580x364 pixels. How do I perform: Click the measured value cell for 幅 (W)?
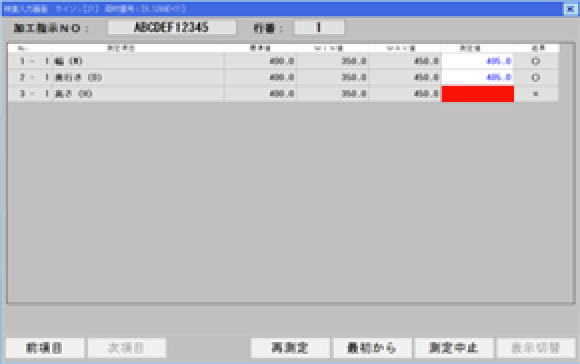point(478,61)
